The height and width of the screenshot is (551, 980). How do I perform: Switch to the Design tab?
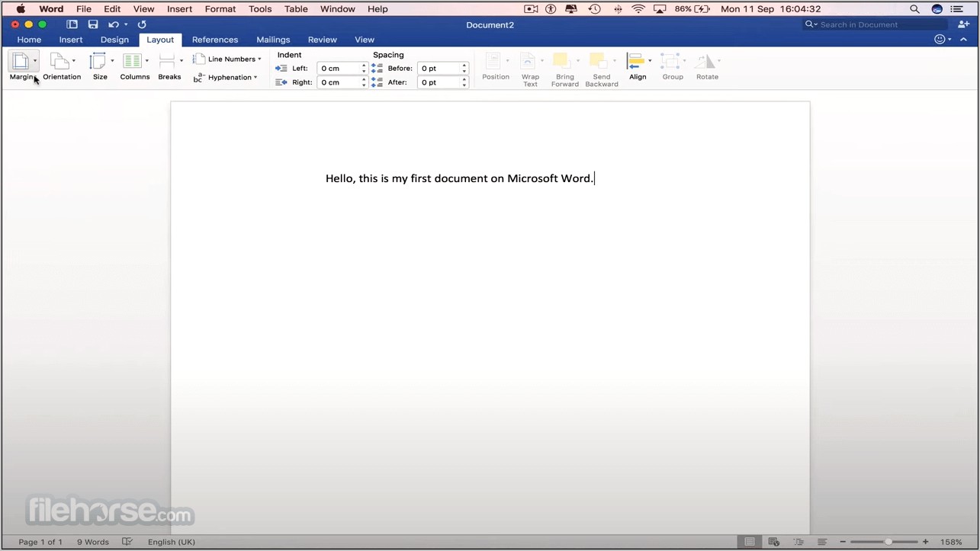click(x=114, y=40)
